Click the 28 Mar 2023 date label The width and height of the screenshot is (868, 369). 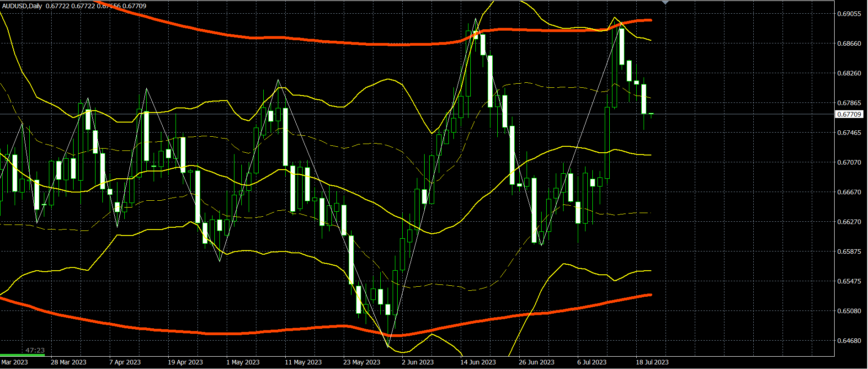pyautogui.click(x=69, y=362)
